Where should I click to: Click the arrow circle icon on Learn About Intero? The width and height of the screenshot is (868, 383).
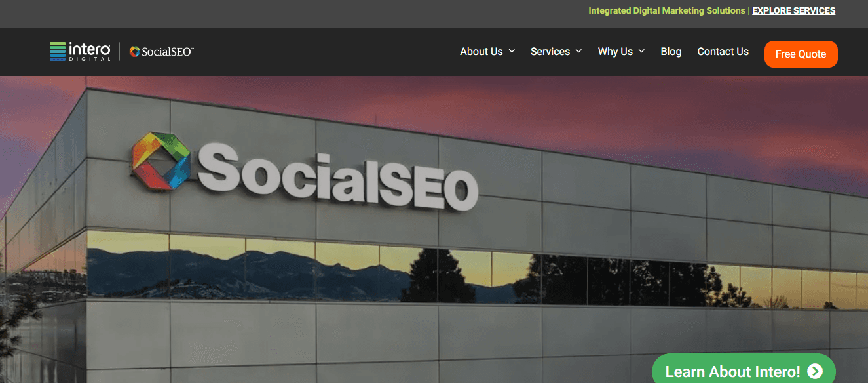tap(815, 372)
